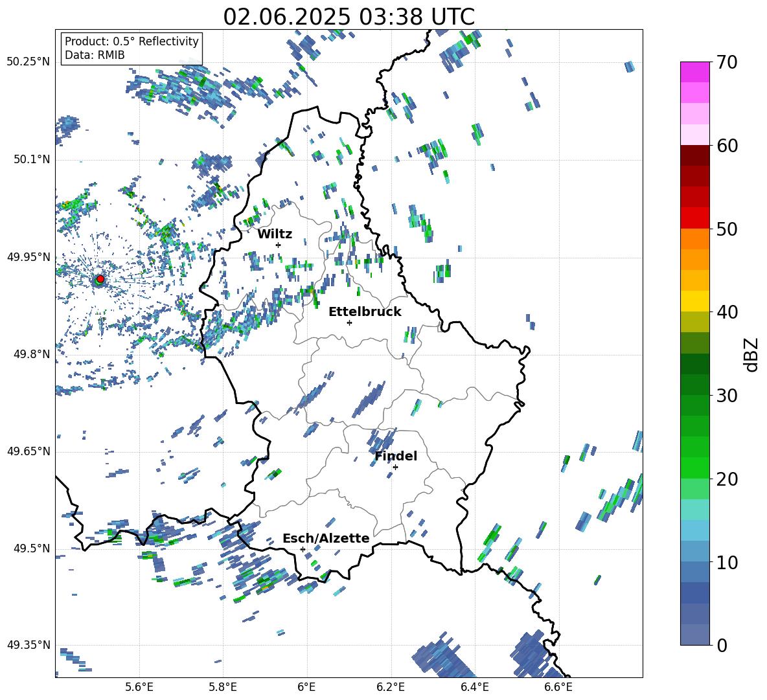Click the 0 colorbar tick label
The height and width of the screenshot is (700, 767).
pyautogui.click(x=722, y=646)
